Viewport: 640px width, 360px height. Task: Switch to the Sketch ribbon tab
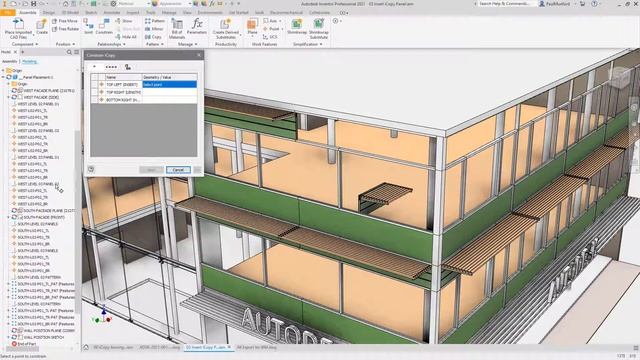pyautogui.click(x=91, y=13)
